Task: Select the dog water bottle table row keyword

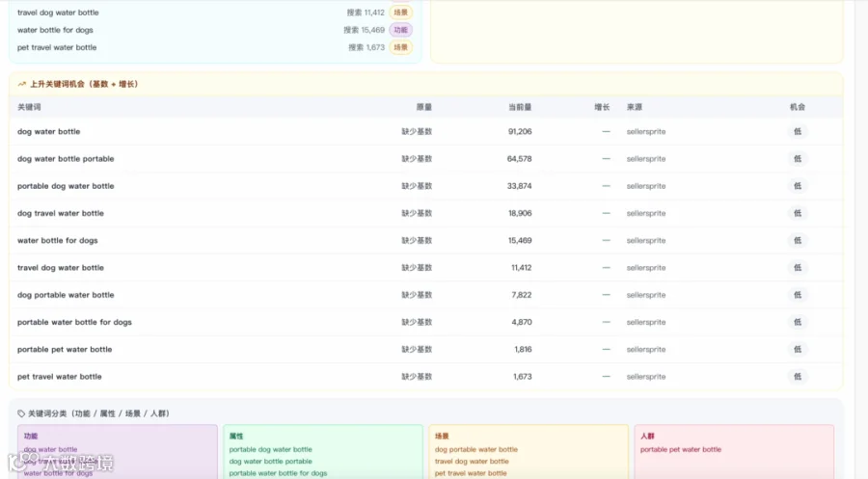Action: pyautogui.click(x=49, y=132)
